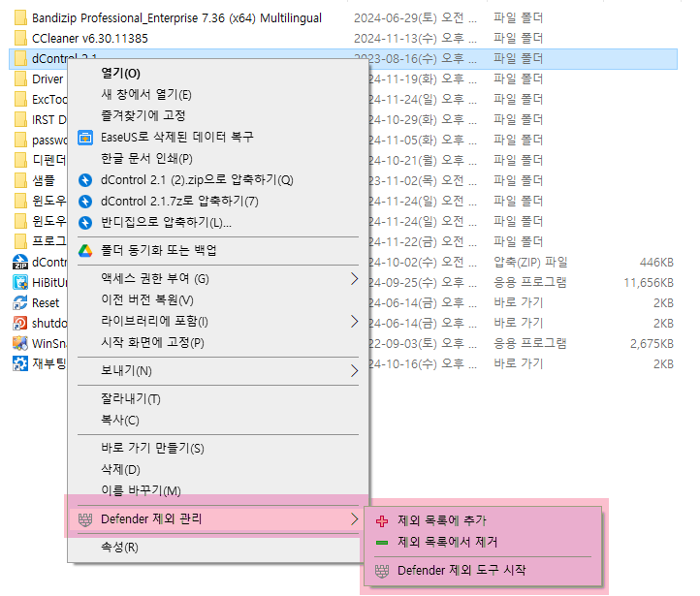Launch Defender 제외 도구 시작
This screenshot has height=596, width=700.
pyautogui.click(x=461, y=571)
